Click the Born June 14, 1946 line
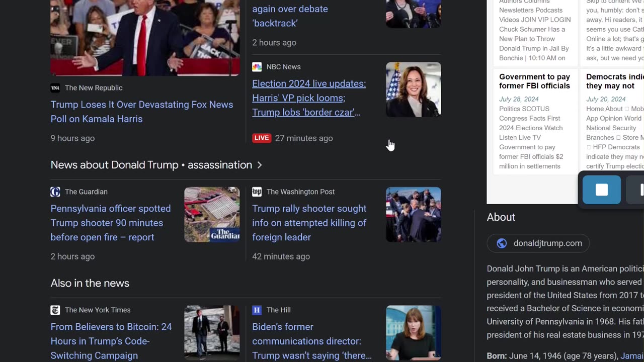644x362 pixels. 566,356
